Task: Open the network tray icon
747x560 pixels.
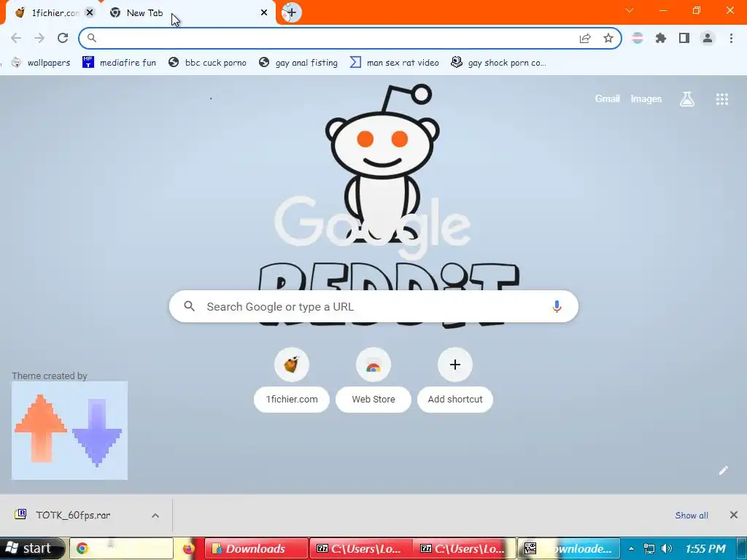Action: coord(649,548)
